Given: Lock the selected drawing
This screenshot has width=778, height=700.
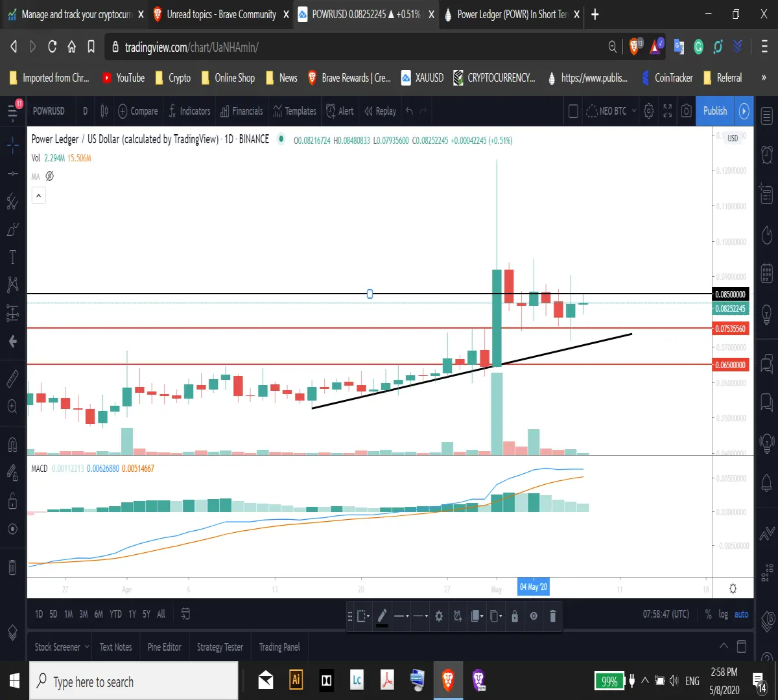Looking at the screenshot, I should tap(515, 616).
